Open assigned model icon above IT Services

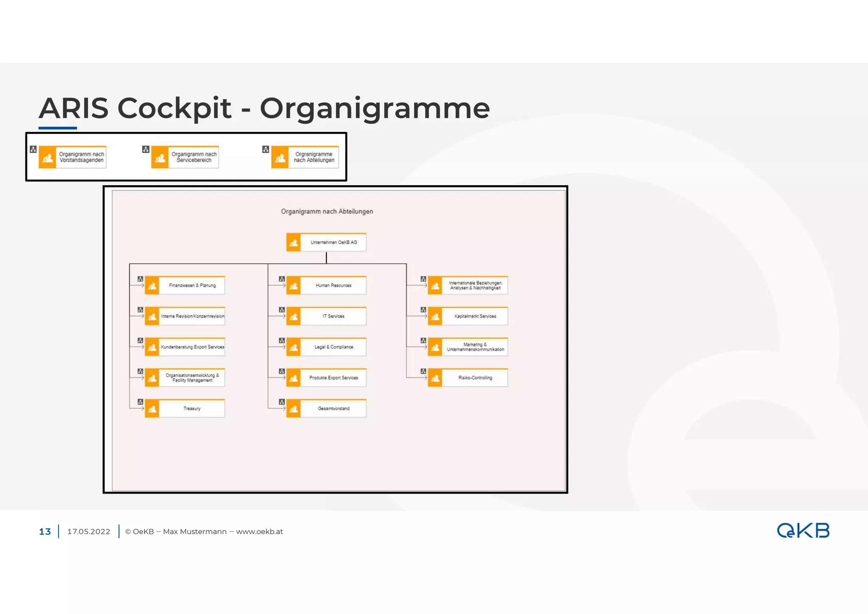click(x=282, y=310)
